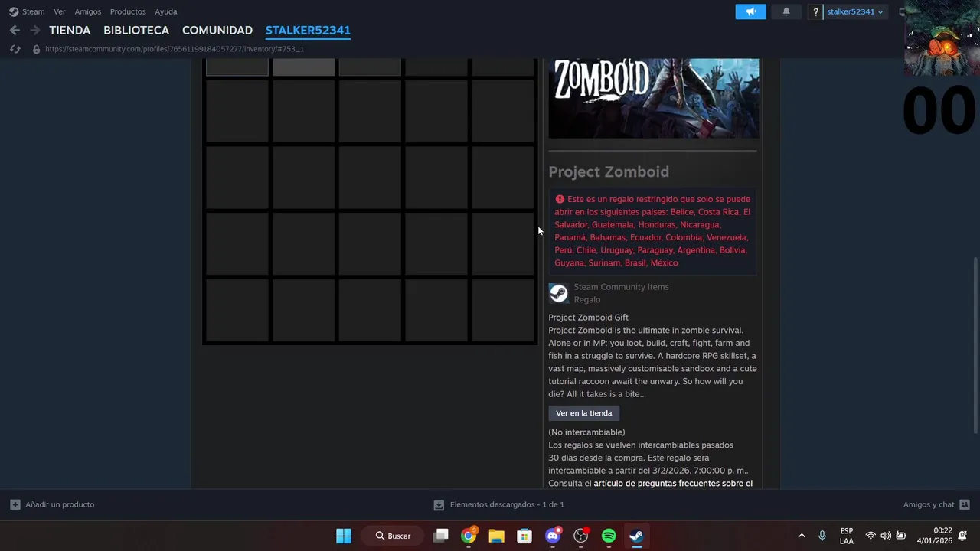Open the STALKER52341 profile tab
Image resolution: width=980 pixels, height=551 pixels.
[308, 31]
